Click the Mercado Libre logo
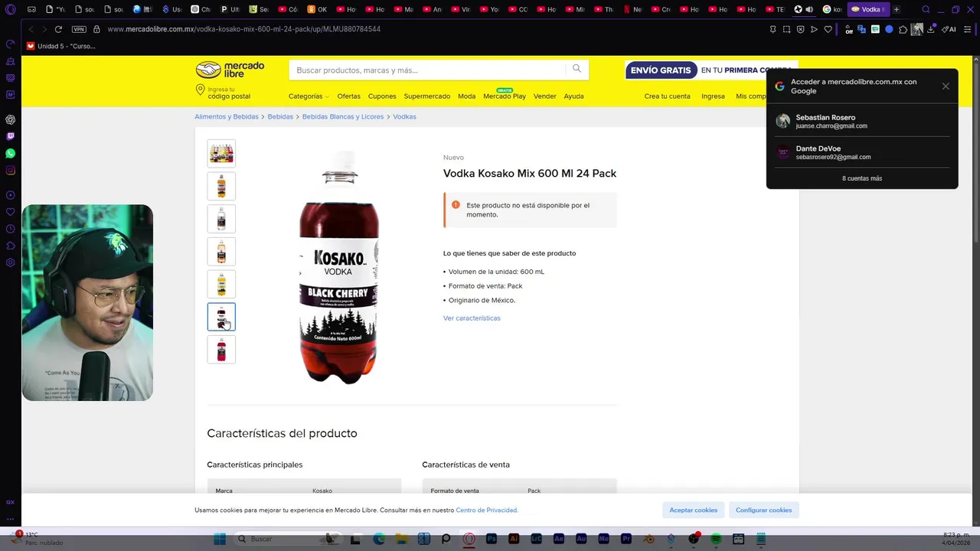 click(230, 70)
